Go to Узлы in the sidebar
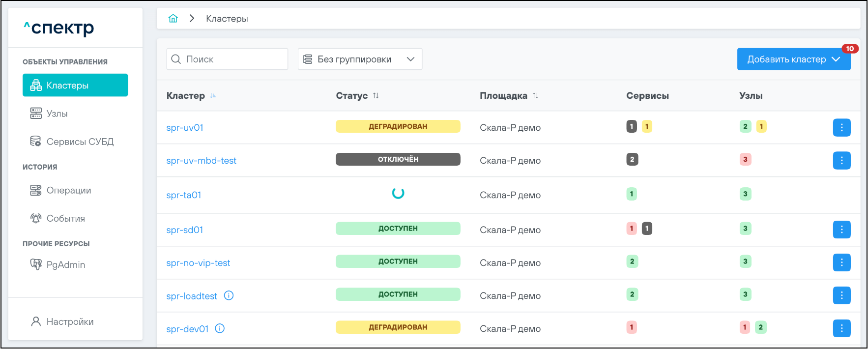Image resolution: width=868 pixels, height=349 pixels. point(57,114)
